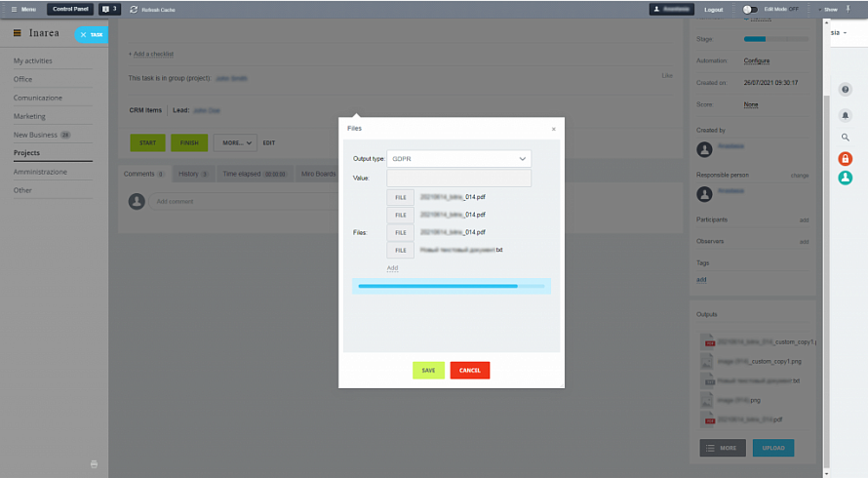Open the MORE... dropdown next to FINISH
This screenshot has height=478, width=868.
pyautogui.click(x=235, y=142)
